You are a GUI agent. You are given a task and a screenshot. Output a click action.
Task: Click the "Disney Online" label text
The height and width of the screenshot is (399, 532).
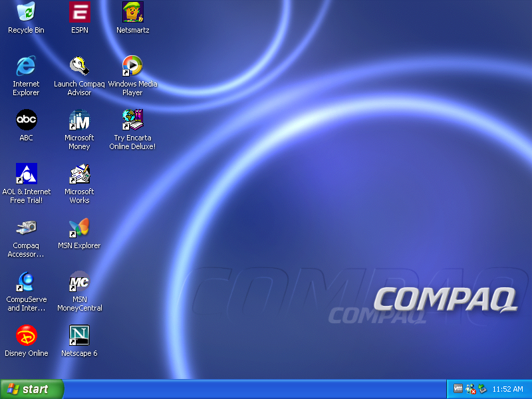coord(26,354)
